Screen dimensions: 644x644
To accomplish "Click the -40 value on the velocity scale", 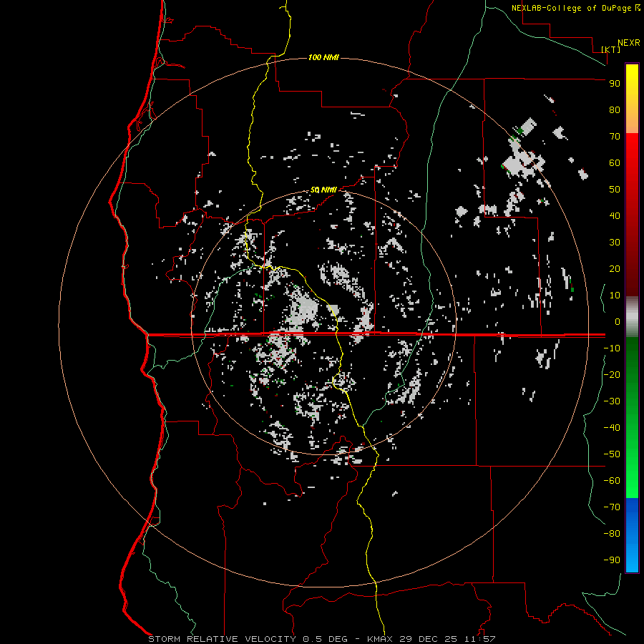I will click(x=612, y=428).
